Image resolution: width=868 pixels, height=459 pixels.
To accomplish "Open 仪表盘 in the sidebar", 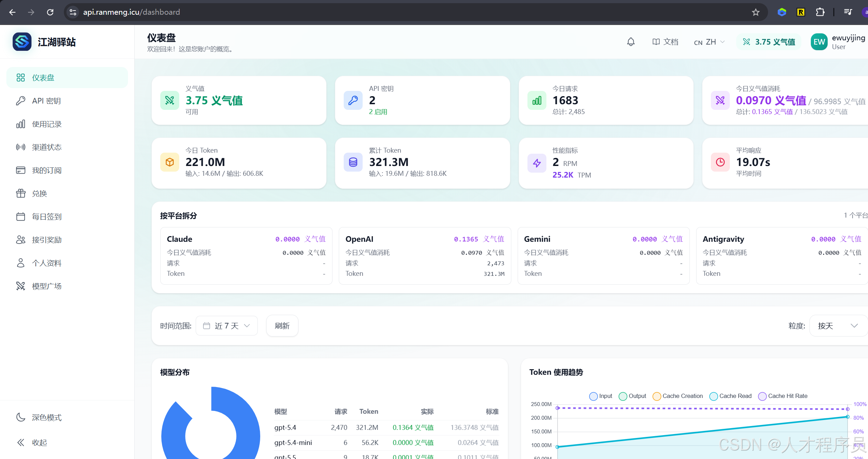I will point(67,78).
